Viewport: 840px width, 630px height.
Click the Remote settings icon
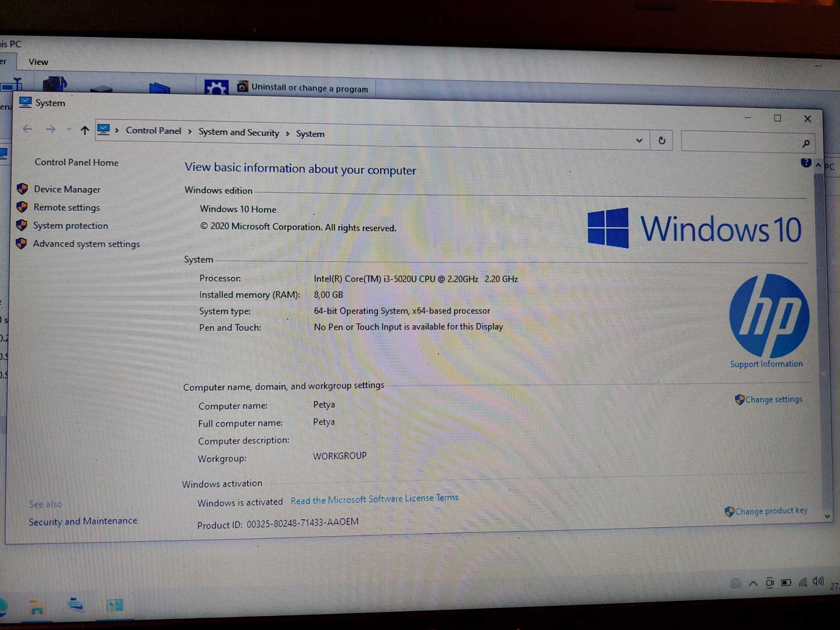click(x=23, y=207)
